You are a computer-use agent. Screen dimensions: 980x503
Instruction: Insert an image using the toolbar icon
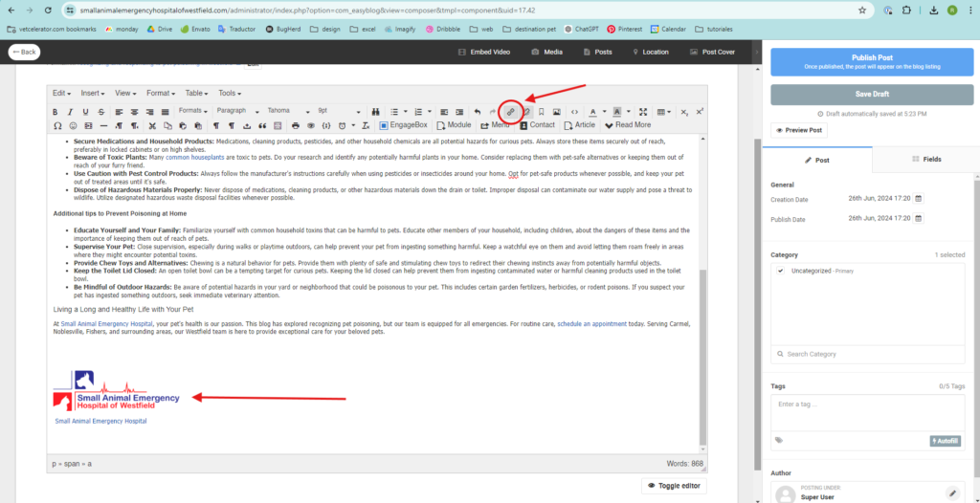pyautogui.click(x=556, y=111)
